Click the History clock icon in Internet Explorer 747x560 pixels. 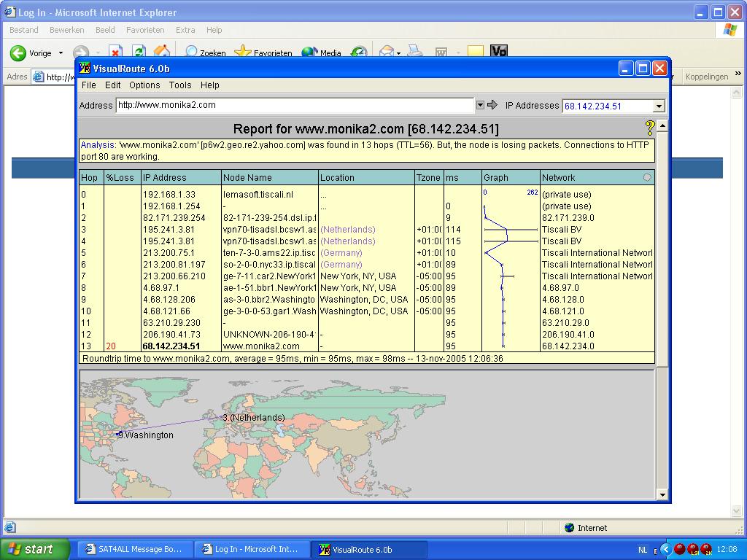359,52
